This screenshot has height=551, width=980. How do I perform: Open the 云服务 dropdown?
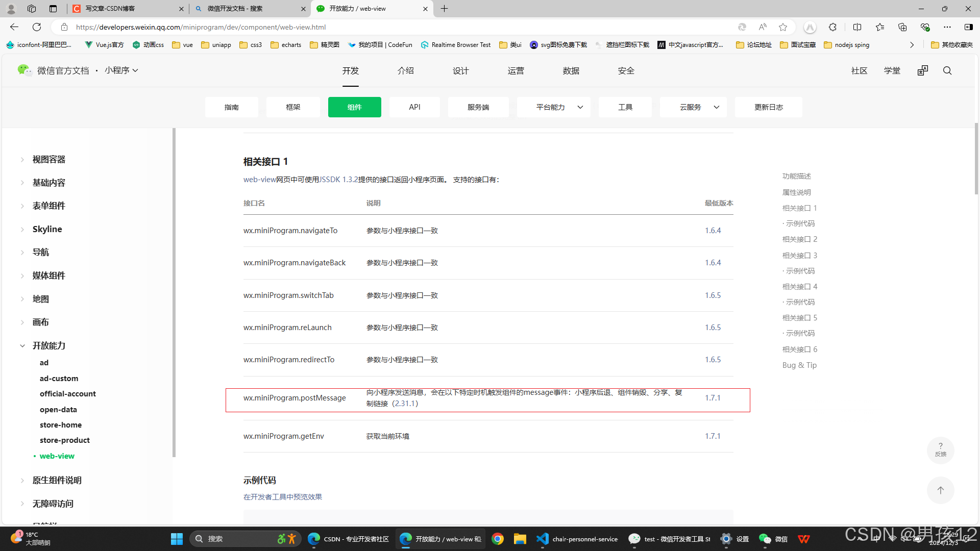pos(693,107)
